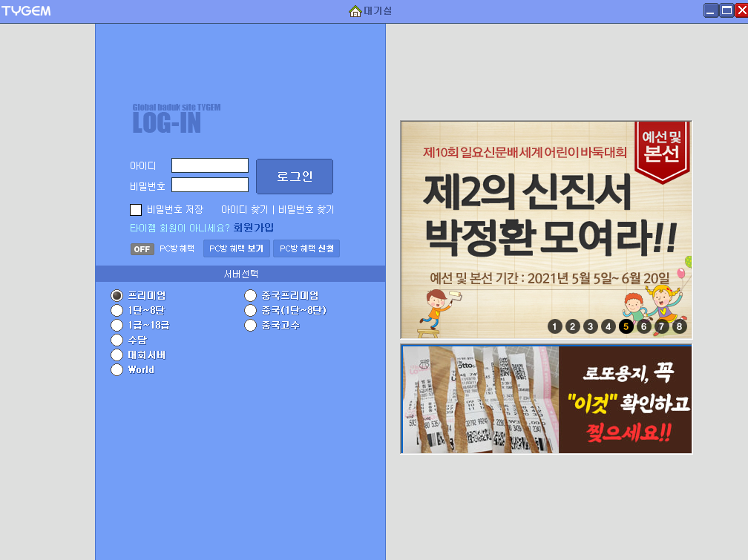This screenshot has width=748, height=560.
Task: Go to banner slide 1
Action: pyautogui.click(x=554, y=327)
